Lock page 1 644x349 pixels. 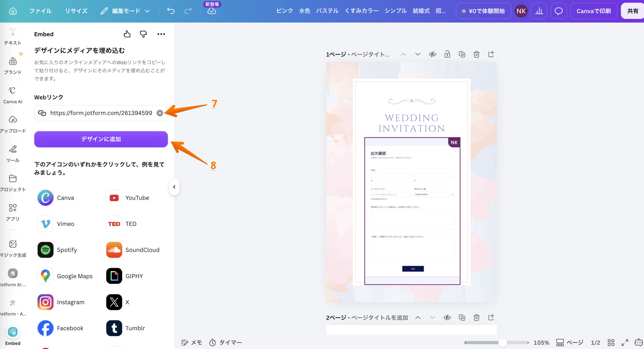447,54
